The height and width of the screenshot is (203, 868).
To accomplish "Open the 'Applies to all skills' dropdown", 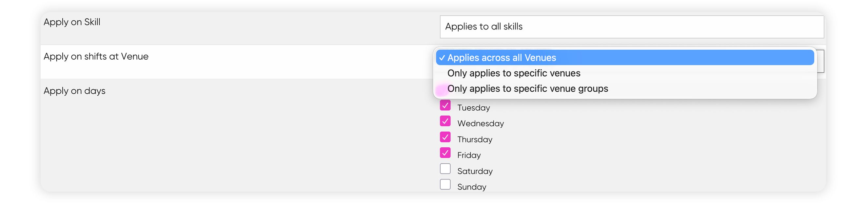I will pyautogui.click(x=631, y=27).
